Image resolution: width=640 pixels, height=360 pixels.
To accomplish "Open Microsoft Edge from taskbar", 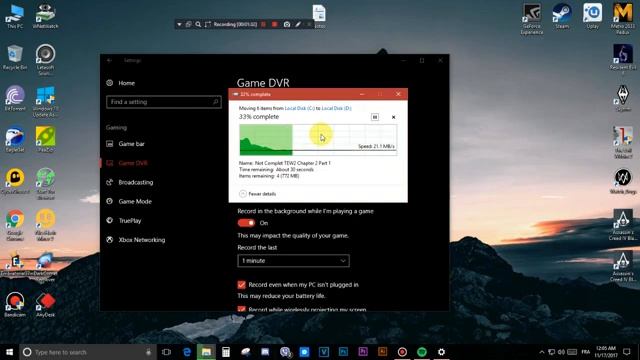I will [187, 352].
